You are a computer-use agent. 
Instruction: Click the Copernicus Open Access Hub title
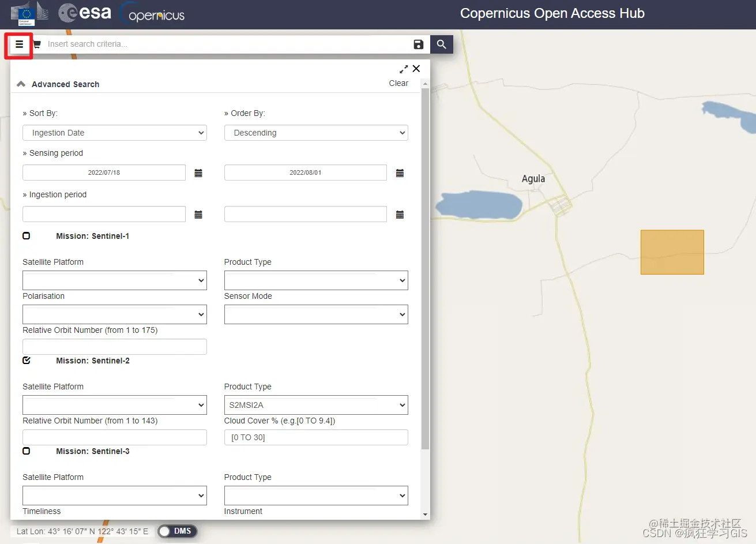(x=552, y=13)
